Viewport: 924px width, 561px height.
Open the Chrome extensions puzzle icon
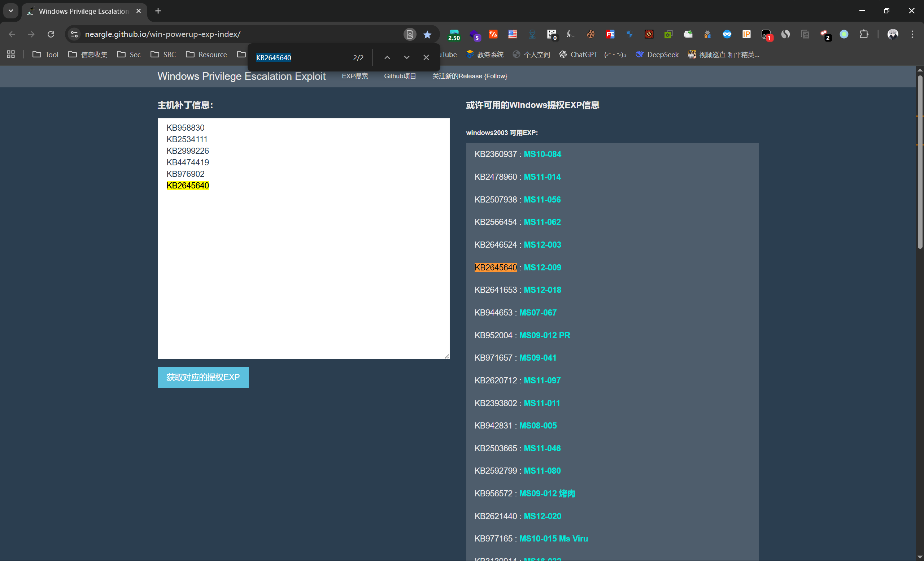[864, 34]
